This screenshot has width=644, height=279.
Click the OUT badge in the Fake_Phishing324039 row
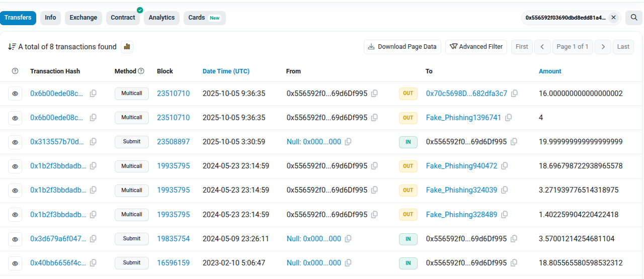408,190
